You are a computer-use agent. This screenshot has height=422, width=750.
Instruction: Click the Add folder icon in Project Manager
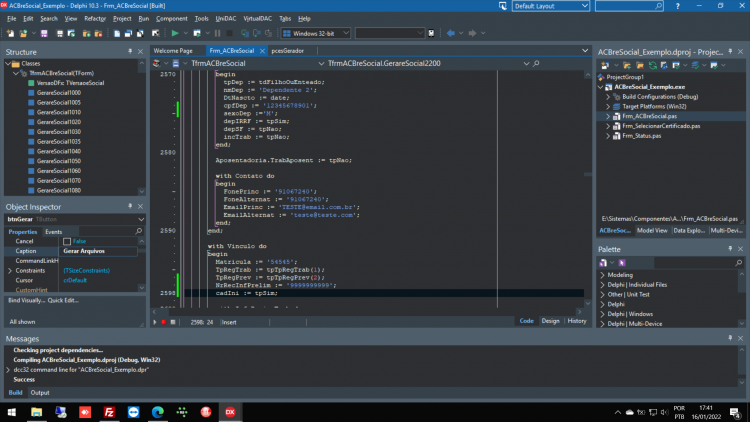[x=627, y=65]
